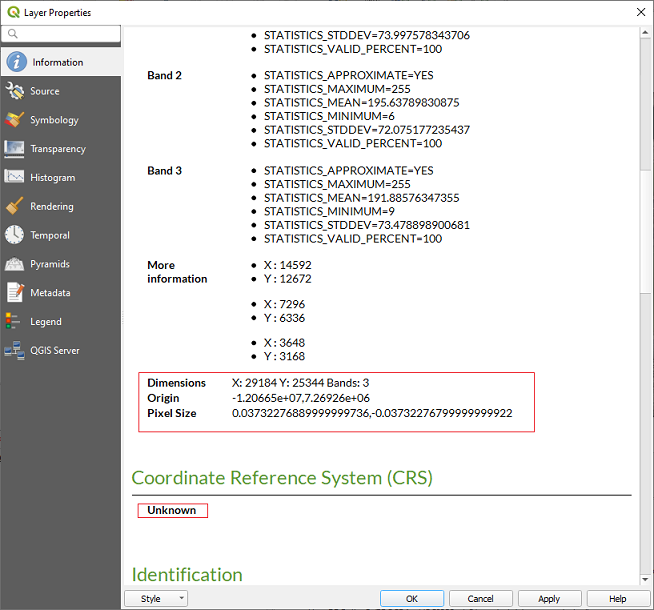The height and width of the screenshot is (610, 654).
Task: Open the Metadata document icon
Action: 15,293
